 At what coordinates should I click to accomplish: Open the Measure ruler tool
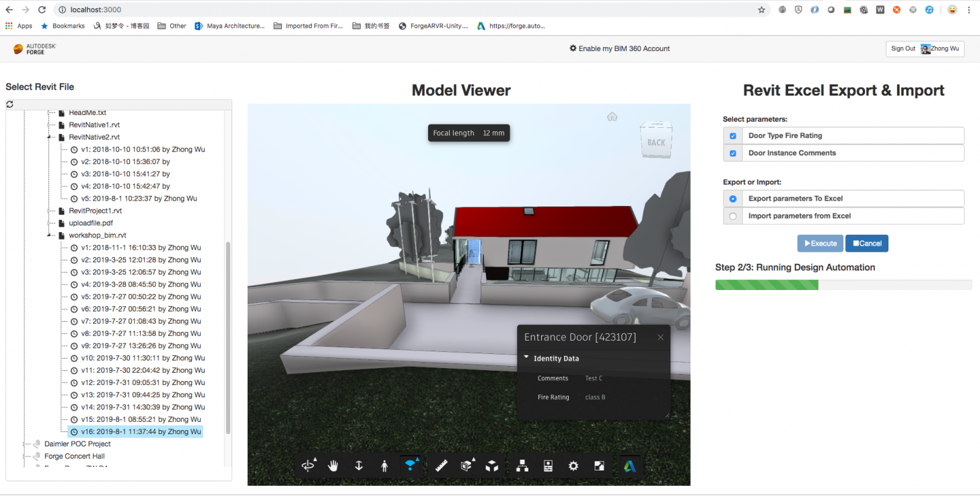(x=442, y=466)
